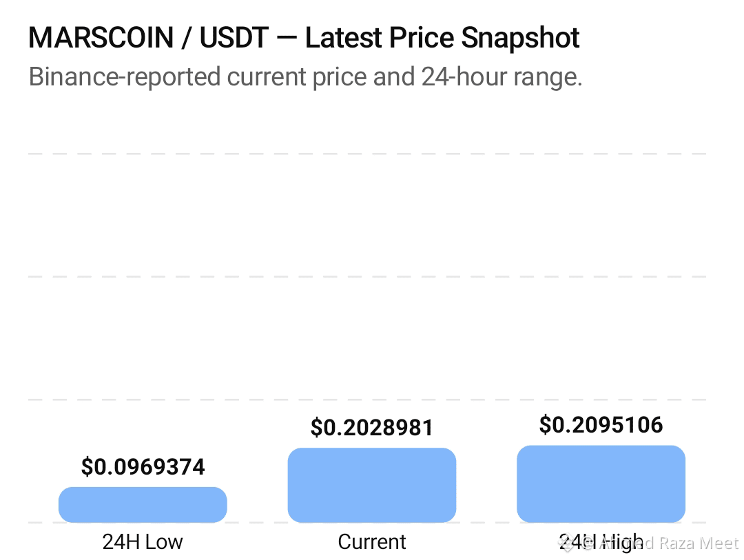Screen dimensions: 744x560
Task: Select the $0.2028981 value label
Action: [372, 428]
